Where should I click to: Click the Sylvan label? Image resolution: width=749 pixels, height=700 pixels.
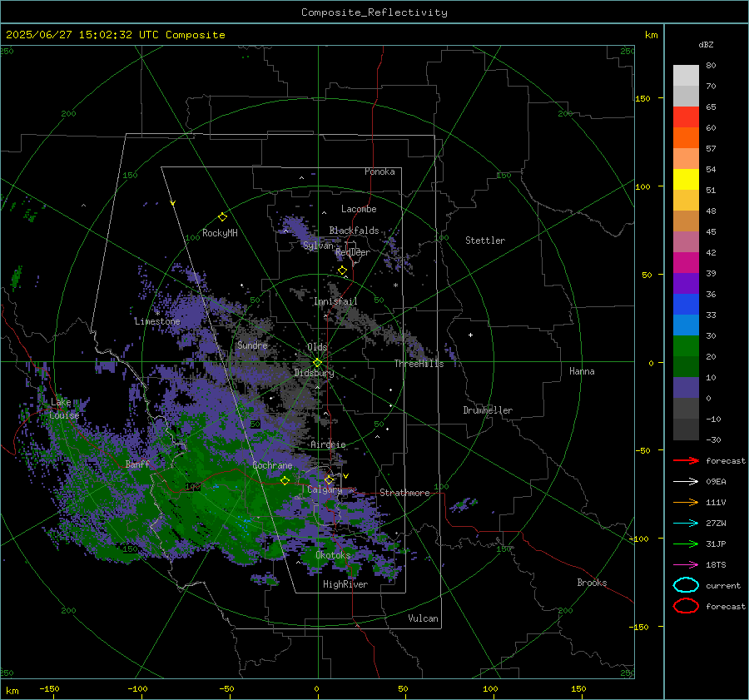tap(318, 246)
